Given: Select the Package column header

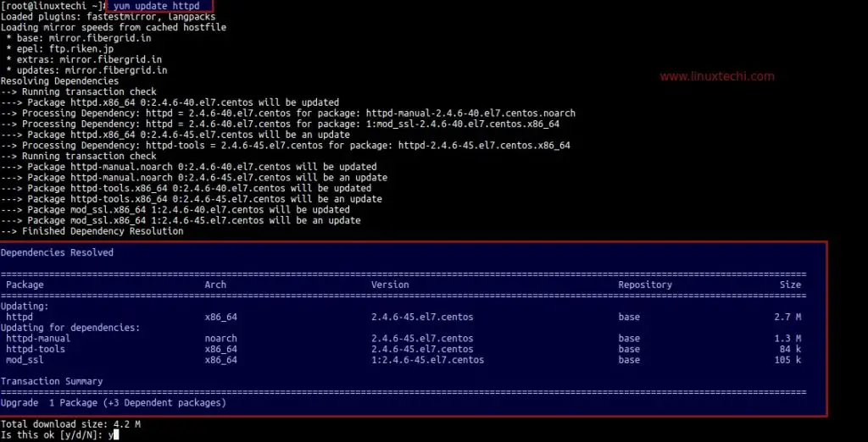Looking at the screenshot, I should [x=25, y=285].
